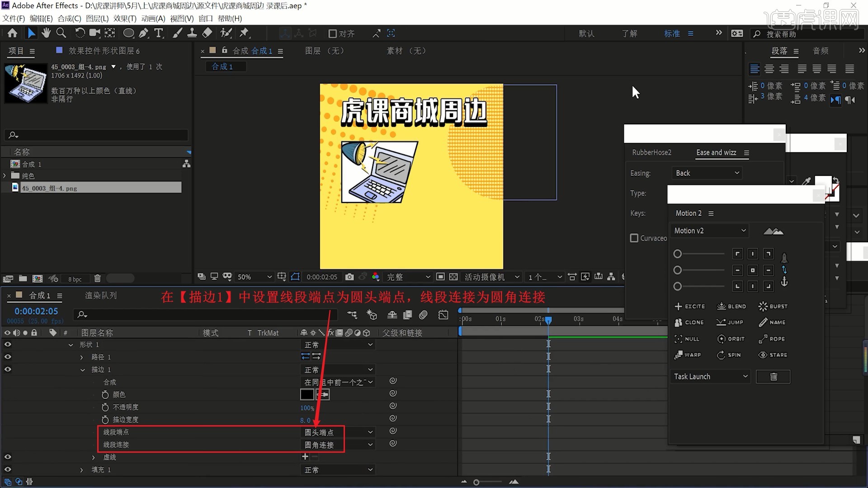Click the first slider knob in Motion 2
This screenshot has height=488, width=868.
[677, 254]
